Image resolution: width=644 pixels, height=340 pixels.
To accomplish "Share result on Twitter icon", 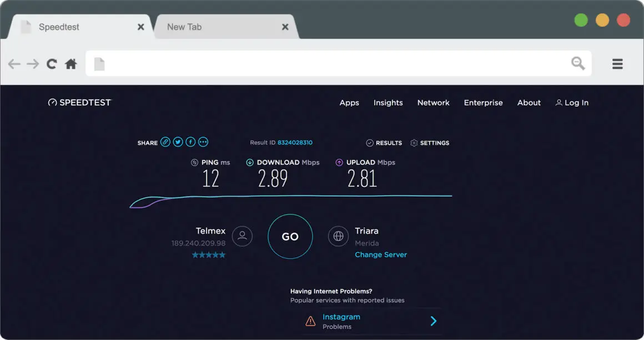I will pyautogui.click(x=178, y=142).
